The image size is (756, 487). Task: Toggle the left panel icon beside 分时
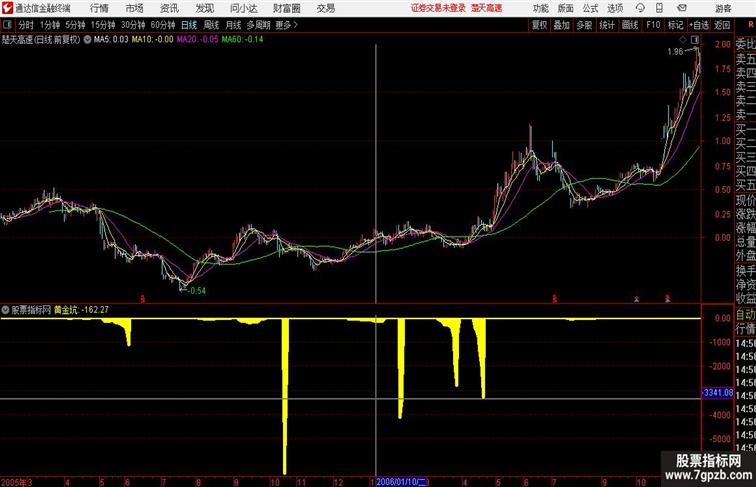point(7,25)
